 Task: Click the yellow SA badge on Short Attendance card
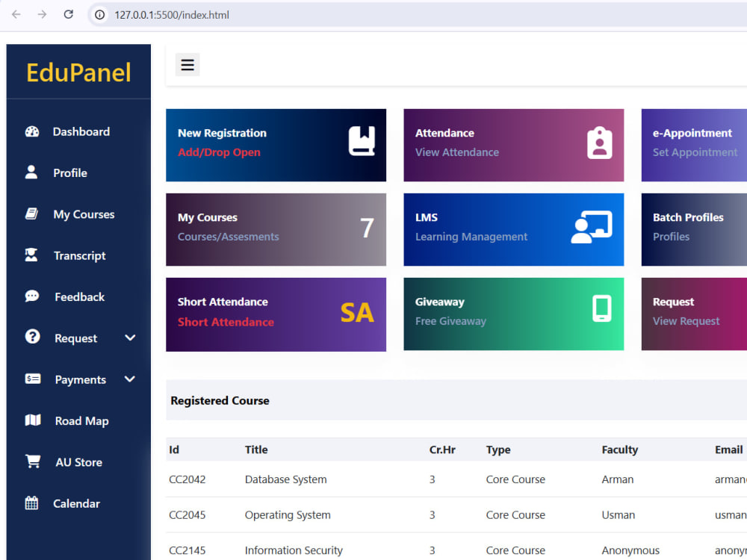pyautogui.click(x=357, y=313)
